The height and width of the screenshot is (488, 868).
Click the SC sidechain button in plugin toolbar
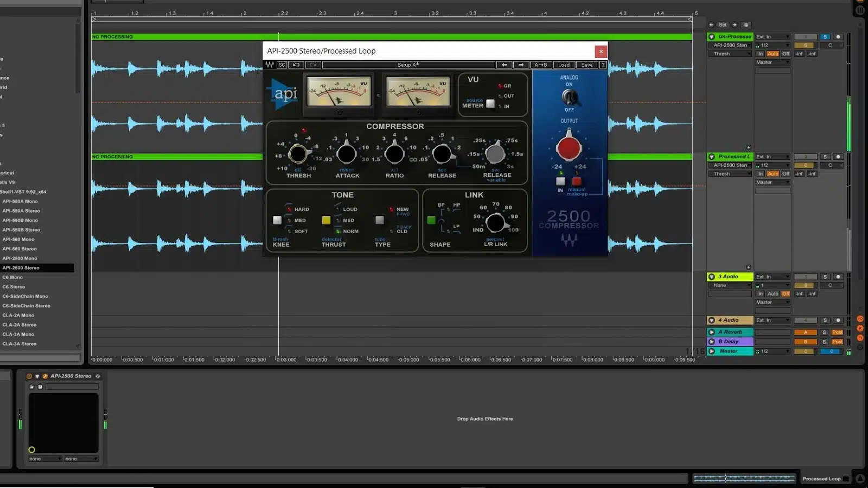[282, 65]
